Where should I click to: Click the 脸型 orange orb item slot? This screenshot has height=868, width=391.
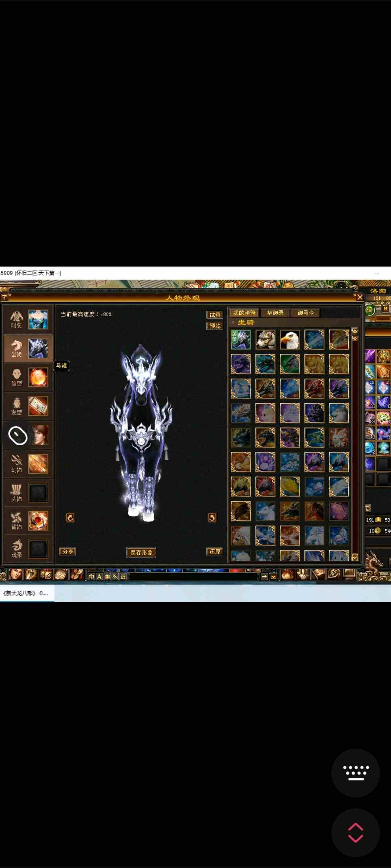[x=38, y=377]
